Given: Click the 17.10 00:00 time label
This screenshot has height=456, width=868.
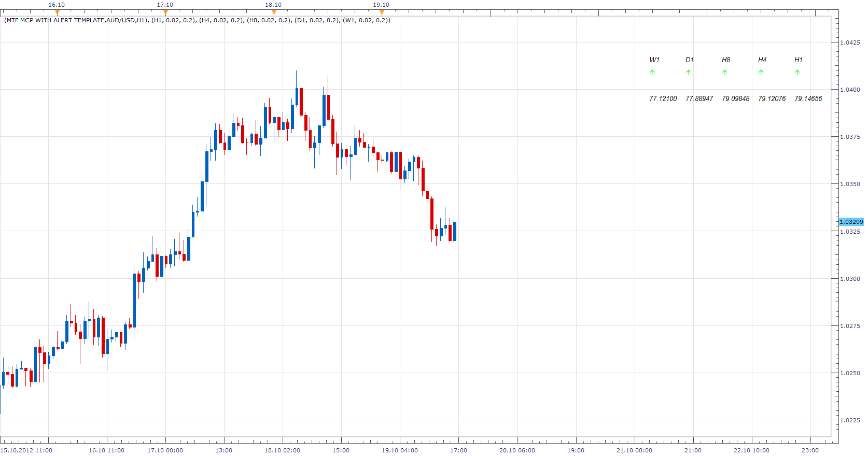Looking at the screenshot, I should (165, 450).
